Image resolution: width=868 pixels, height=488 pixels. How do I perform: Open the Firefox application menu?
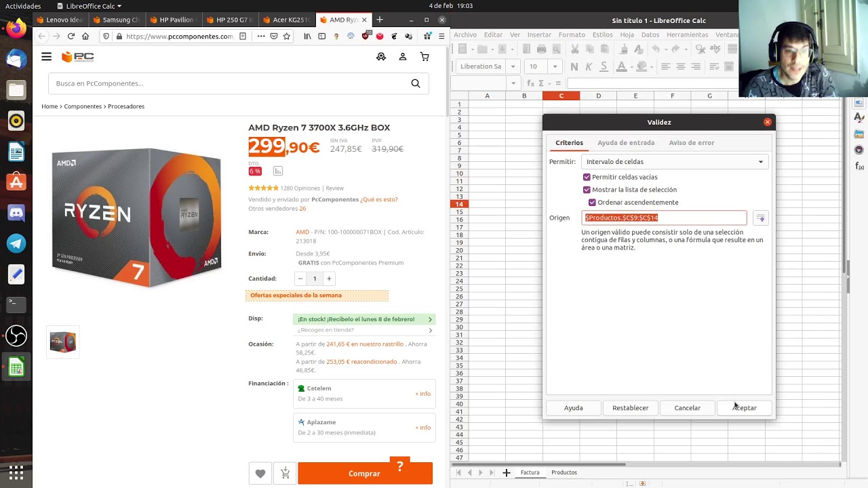441,36
